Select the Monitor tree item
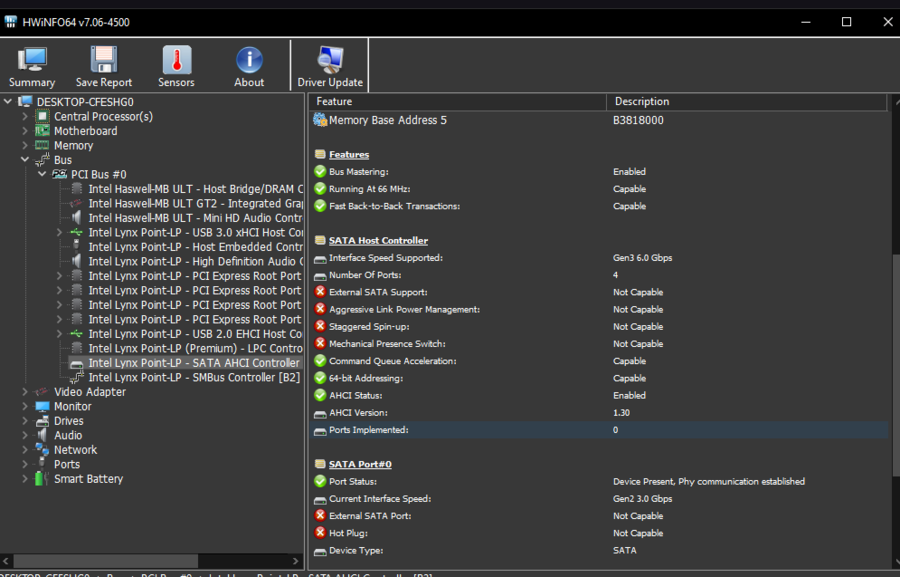The image size is (900, 577). tap(72, 406)
